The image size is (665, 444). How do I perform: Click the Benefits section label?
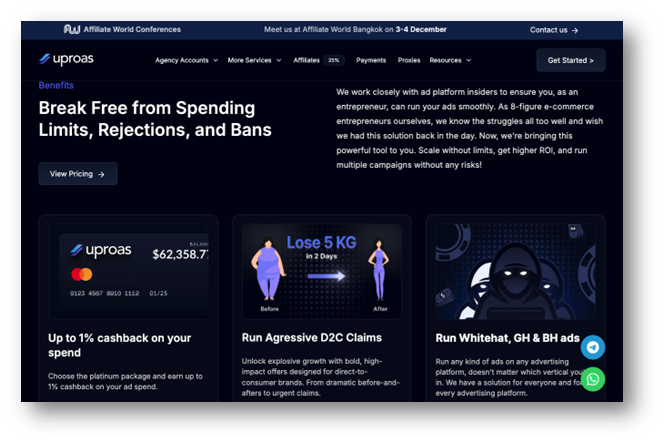(x=56, y=85)
